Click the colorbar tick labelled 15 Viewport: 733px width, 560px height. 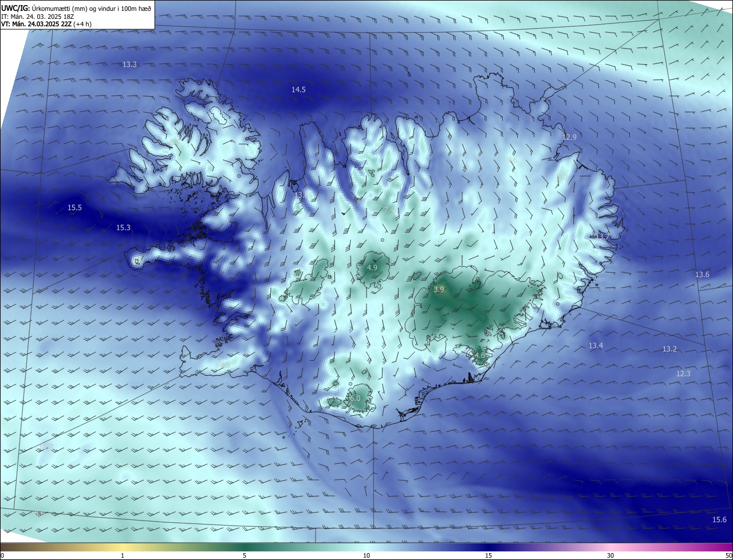coord(488,555)
